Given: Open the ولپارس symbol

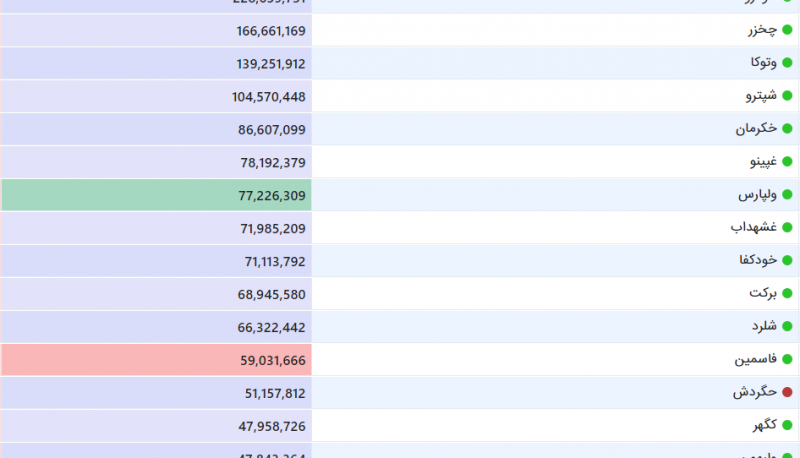Looking at the screenshot, I should [758, 194].
